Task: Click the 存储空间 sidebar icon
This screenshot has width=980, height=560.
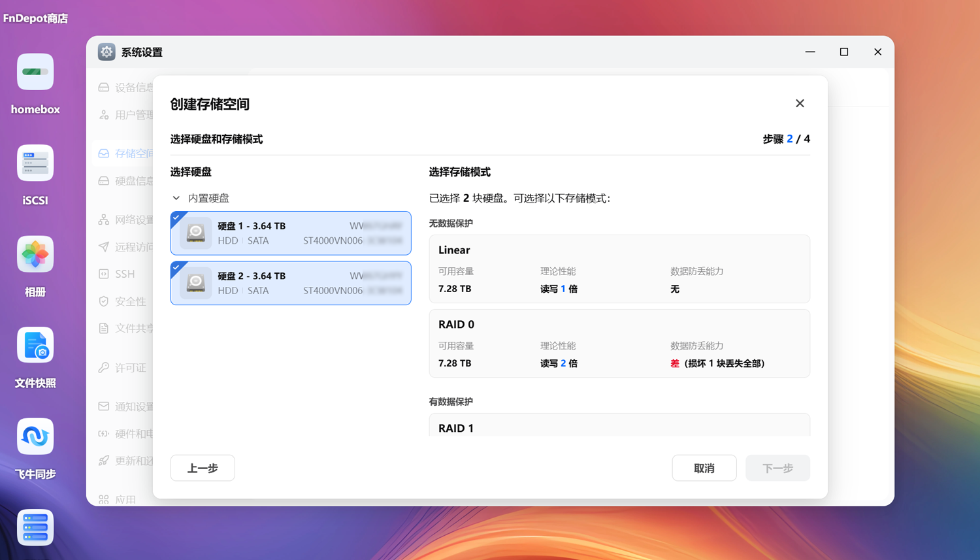Action: click(x=104, y=154)
